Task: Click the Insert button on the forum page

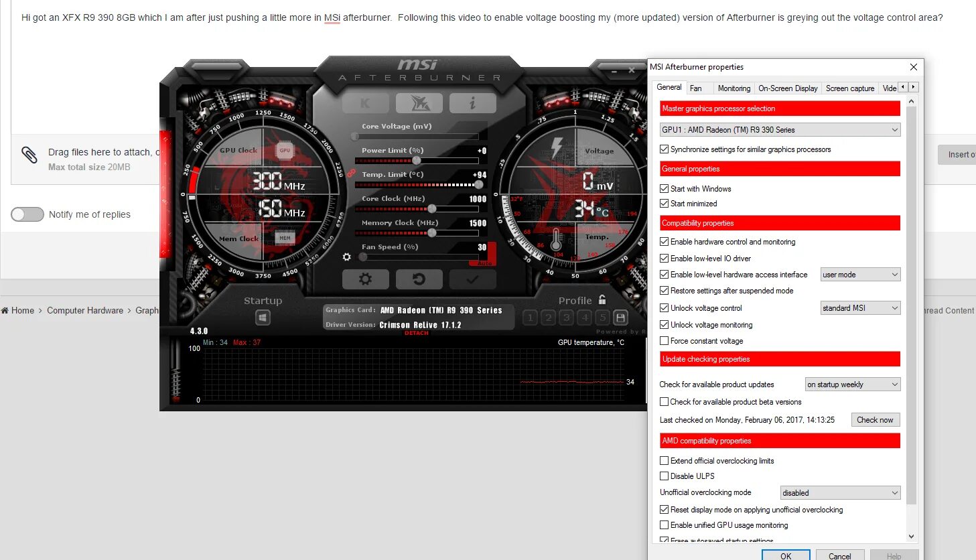Action: (957, 155)
